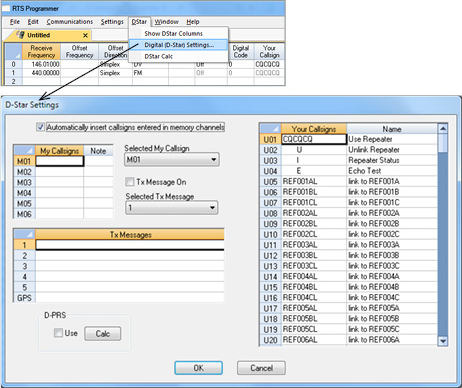Click REF006AL callsign cell
Image resolution: width=462 pixels, height=388 pixels.
314,340
